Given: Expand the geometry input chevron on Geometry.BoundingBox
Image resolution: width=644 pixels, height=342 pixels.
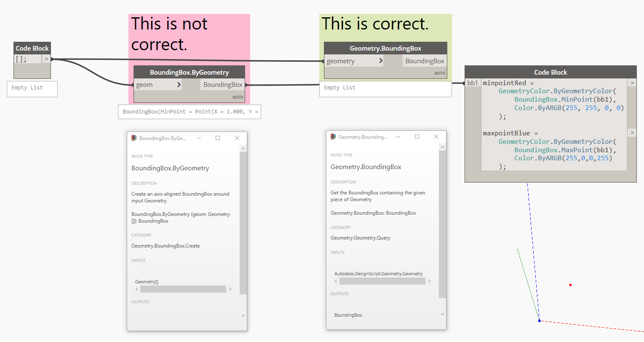Looking at the screenshot, I should tap(380, 61).
